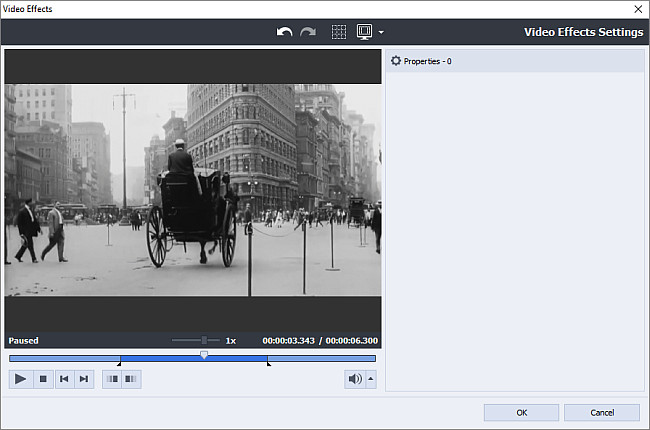Mute the audio with the speaker icon
This screenshot has width=650, height=430.
355,379
